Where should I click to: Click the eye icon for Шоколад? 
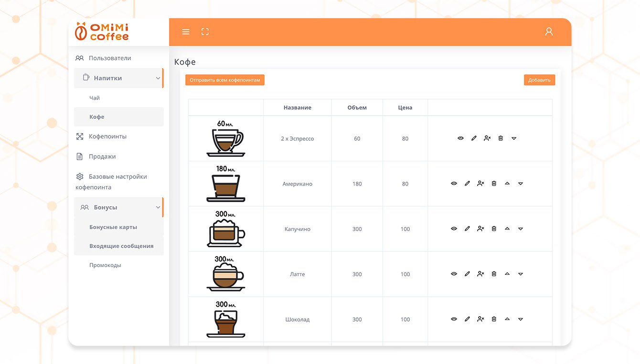454,320
